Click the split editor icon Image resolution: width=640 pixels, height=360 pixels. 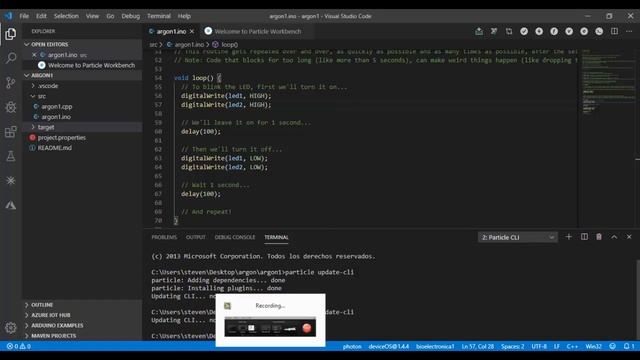pos(614,31)
